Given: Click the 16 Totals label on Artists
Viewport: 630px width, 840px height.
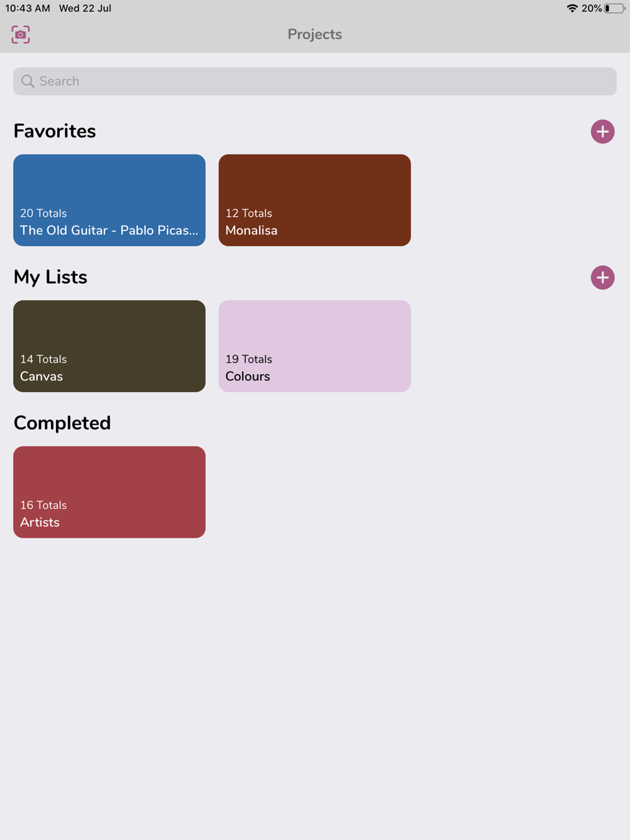Looking at the screenshot, I should click(43, 506).
